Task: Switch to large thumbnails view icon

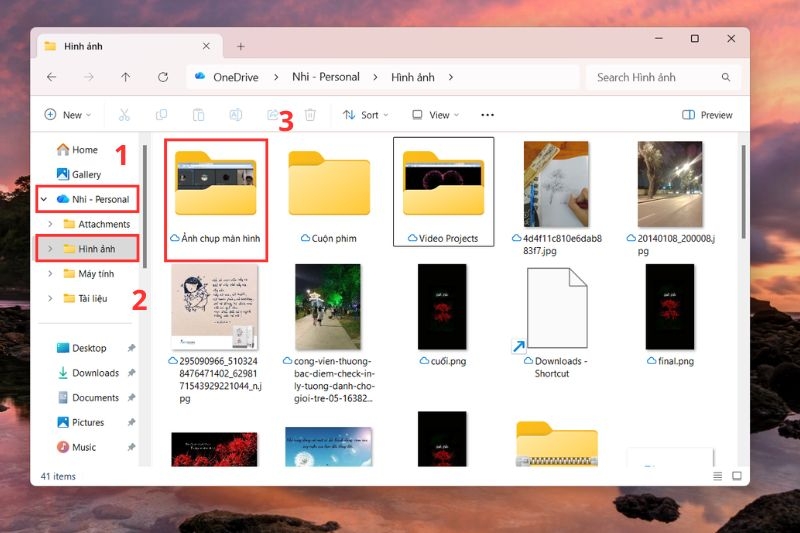Action: click(737, 476)
